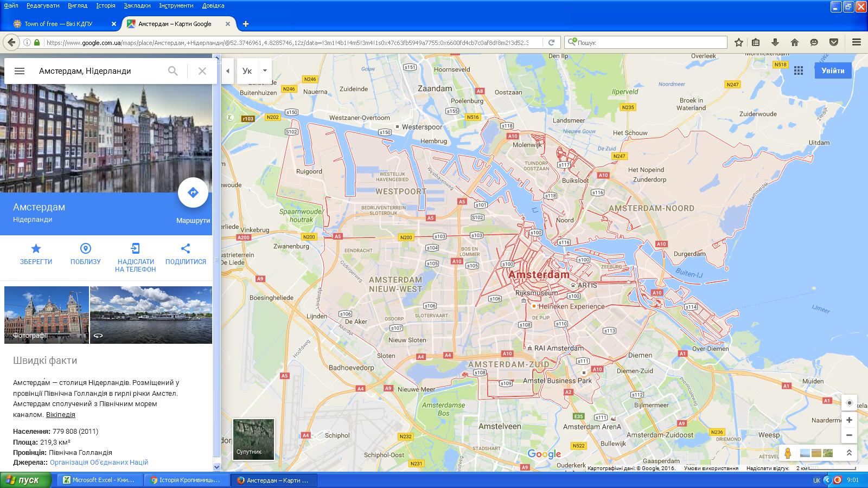The height and width of the screenshot is (488, 868).
Task: Show bookmarks list icon
Action: click(756, 42)
